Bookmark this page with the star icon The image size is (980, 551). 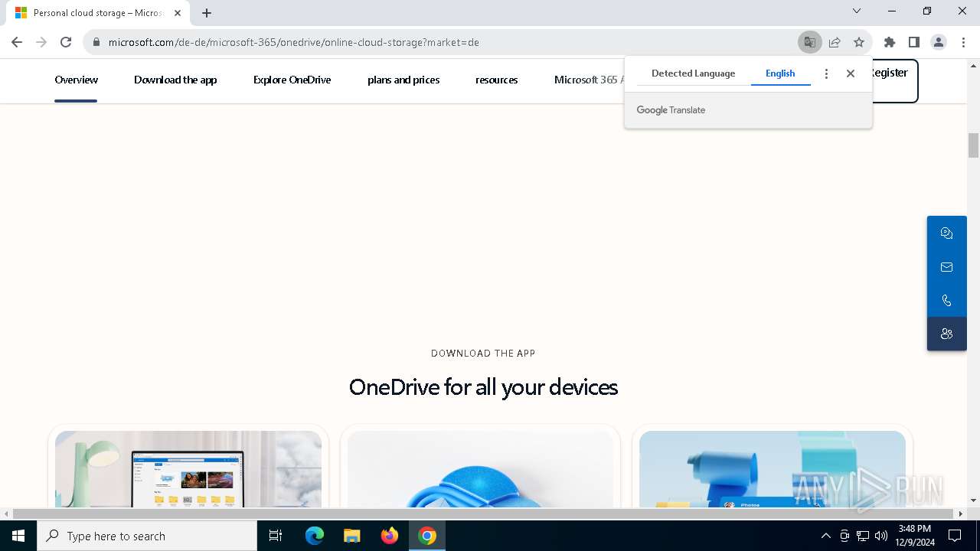click(859, 42)
